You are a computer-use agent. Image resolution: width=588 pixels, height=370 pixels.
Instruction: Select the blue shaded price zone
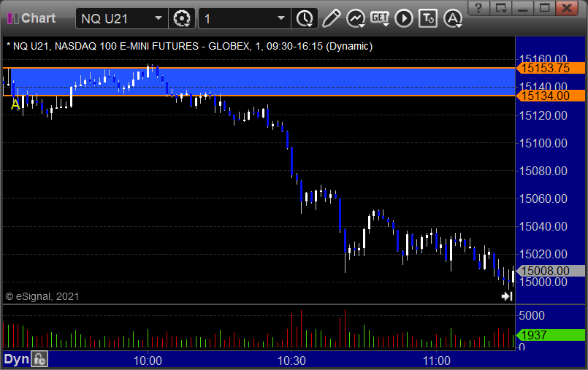click(x=262, y=82)
